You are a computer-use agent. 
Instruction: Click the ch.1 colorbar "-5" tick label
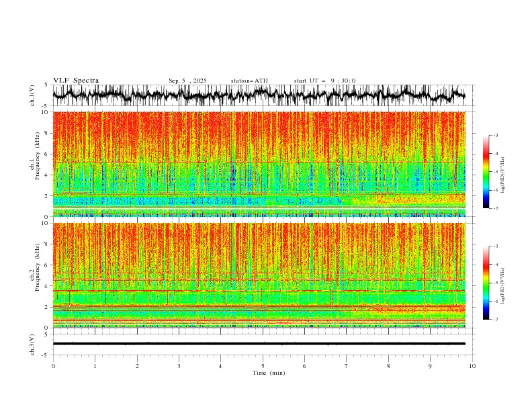[x=496, y=172]
